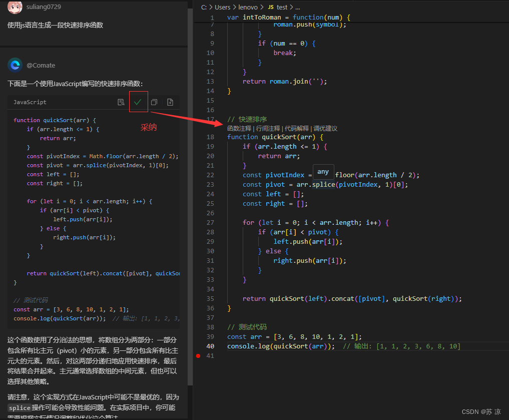Copy the JavaScript code block

pyautogui.click(x=154, y=102)
